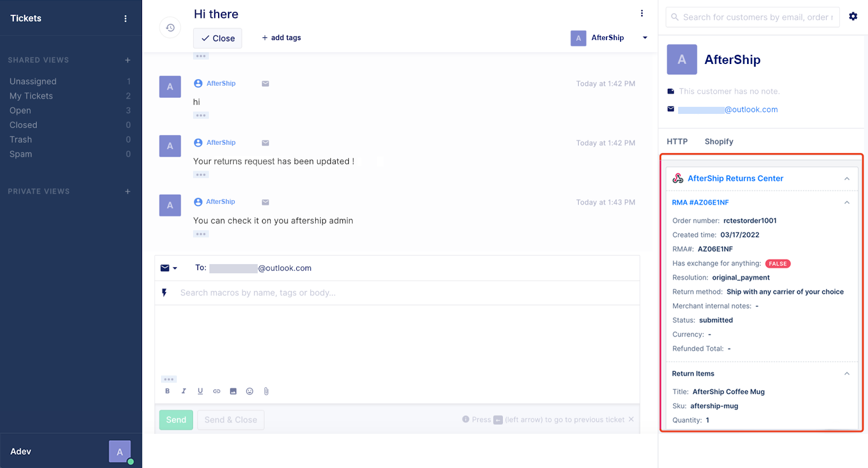Image resolution: width=868 pixels, height=468 pixels.
Task: Open customer panel settings gear
Action: 853,16
